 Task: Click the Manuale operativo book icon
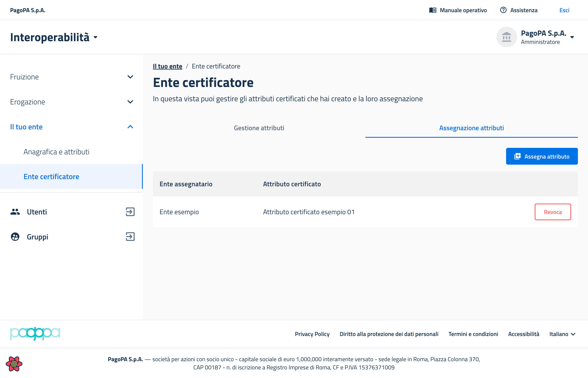[x=433, y=10]
